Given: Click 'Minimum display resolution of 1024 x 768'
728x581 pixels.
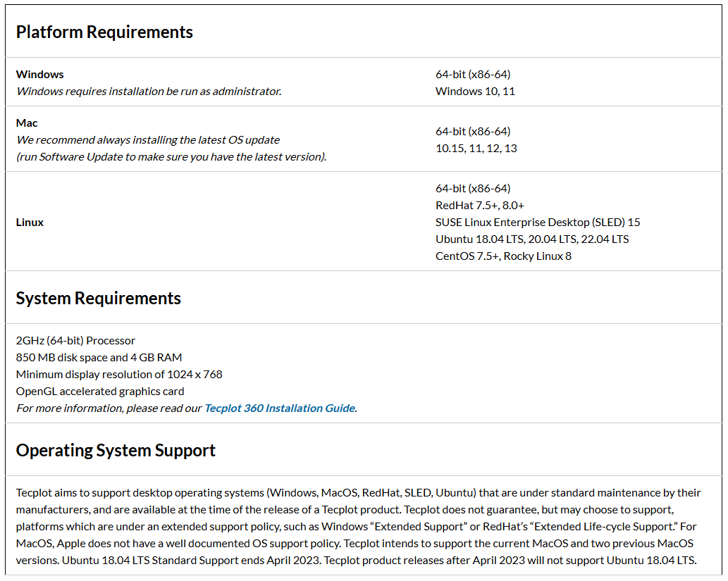Looking at the screenshot, I should click(x=119, y=375).
